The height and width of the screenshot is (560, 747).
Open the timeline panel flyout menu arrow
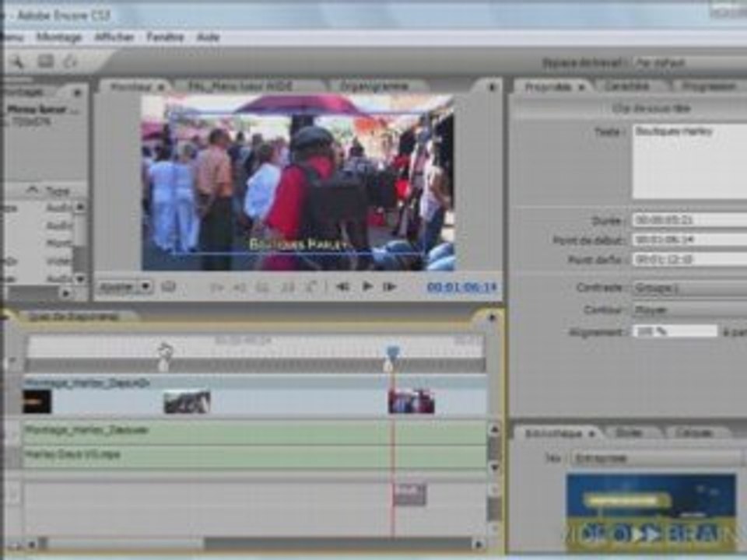[492, 317]
